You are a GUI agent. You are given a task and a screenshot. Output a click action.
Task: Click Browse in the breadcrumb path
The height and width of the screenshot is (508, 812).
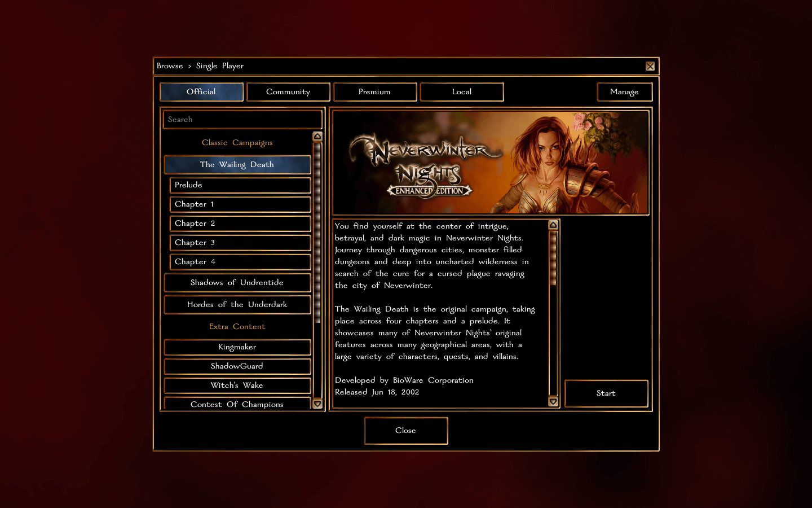[170, 65]
